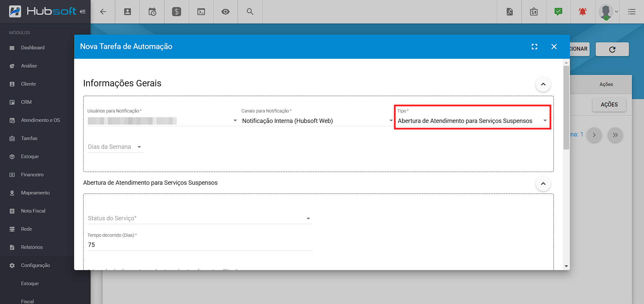Viewport: 644px width, 304px height.
Task: Click the Análise pie chart icon
Action: 12,66
